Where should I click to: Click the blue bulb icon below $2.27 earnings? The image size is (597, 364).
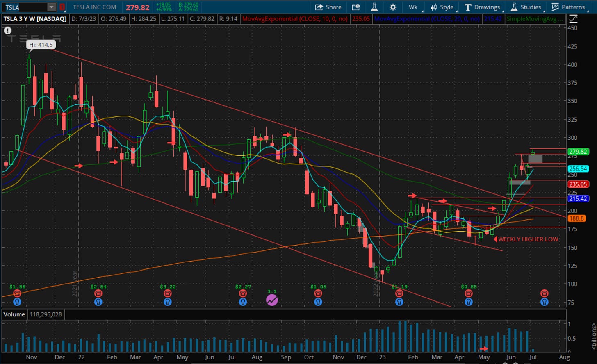[243, 302]
